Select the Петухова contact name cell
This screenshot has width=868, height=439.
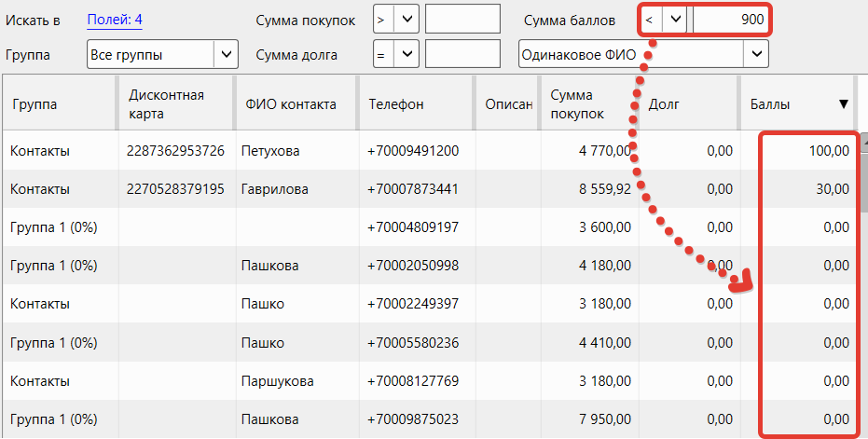click(297, 151)
